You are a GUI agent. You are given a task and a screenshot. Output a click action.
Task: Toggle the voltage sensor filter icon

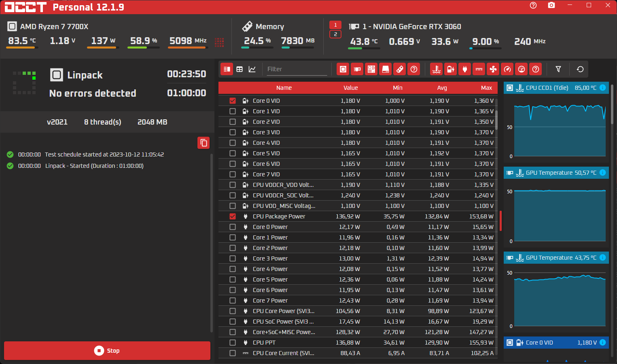[451, 69]
